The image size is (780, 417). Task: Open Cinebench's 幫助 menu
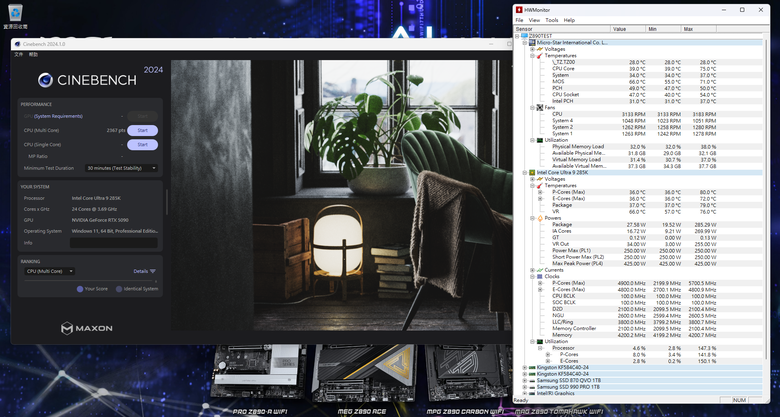33,54
